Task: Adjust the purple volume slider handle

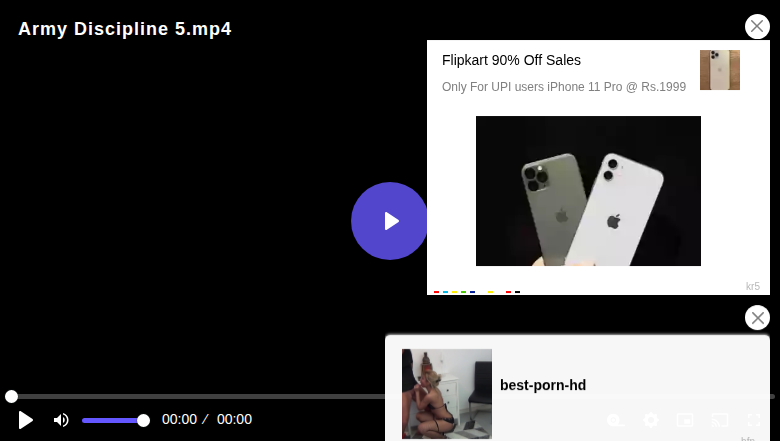Action: pos(143,421)
